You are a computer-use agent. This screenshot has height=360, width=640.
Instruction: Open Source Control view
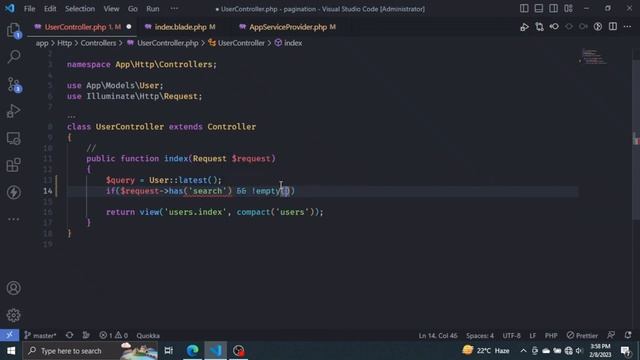pyautogui.click(x=13, y=84)
